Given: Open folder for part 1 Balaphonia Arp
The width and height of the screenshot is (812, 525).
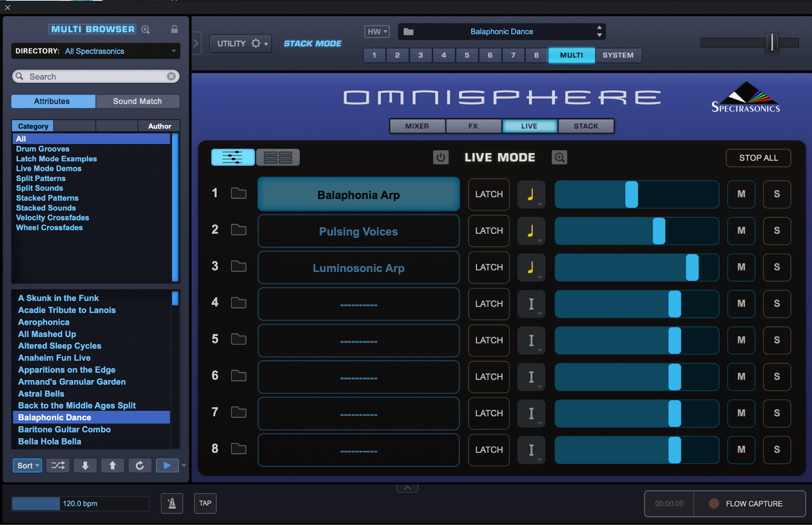Looking at the screenshot, I should click(239, 193).
